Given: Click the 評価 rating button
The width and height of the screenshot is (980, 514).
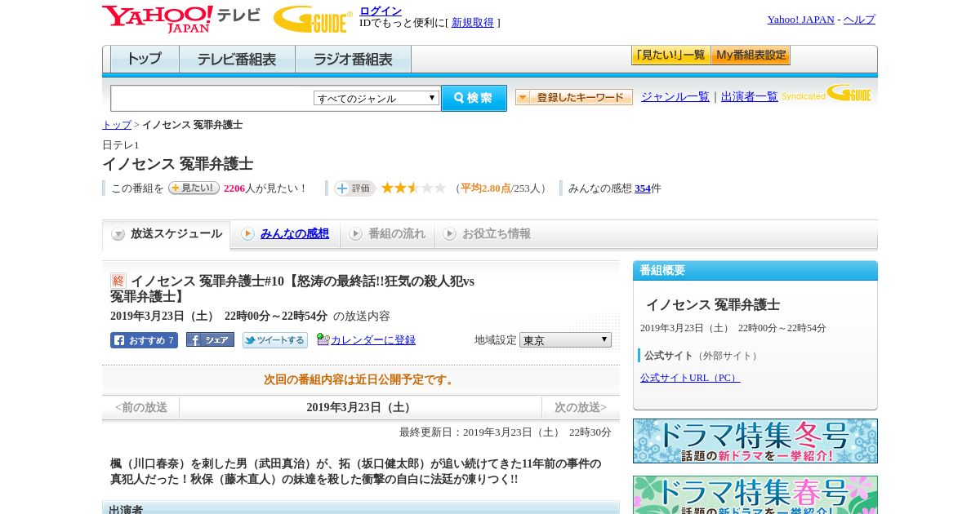Looking at the screenshot, I should (x=354, y=188).
